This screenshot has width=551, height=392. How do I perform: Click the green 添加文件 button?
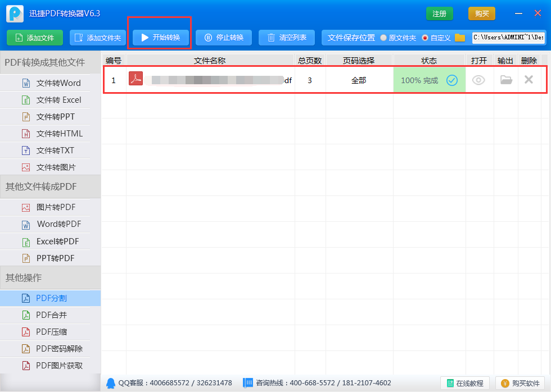35,38
